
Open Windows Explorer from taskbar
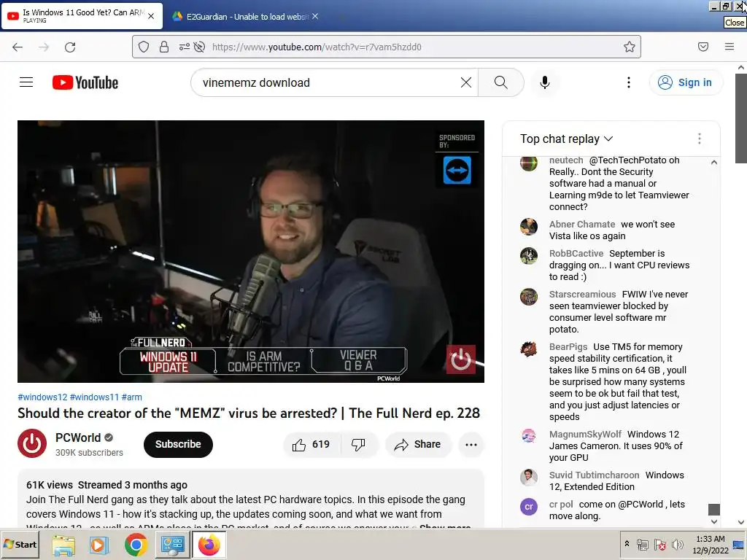(x=63, y=545)
